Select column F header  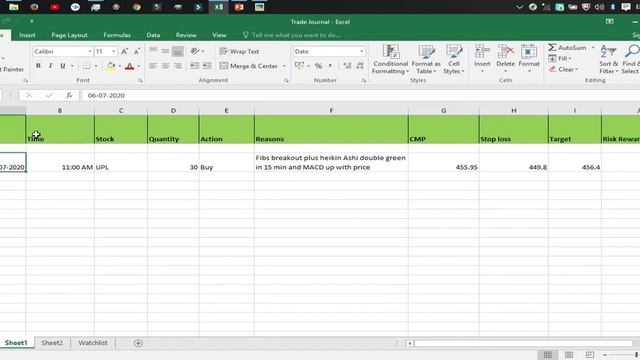[331, 110]
